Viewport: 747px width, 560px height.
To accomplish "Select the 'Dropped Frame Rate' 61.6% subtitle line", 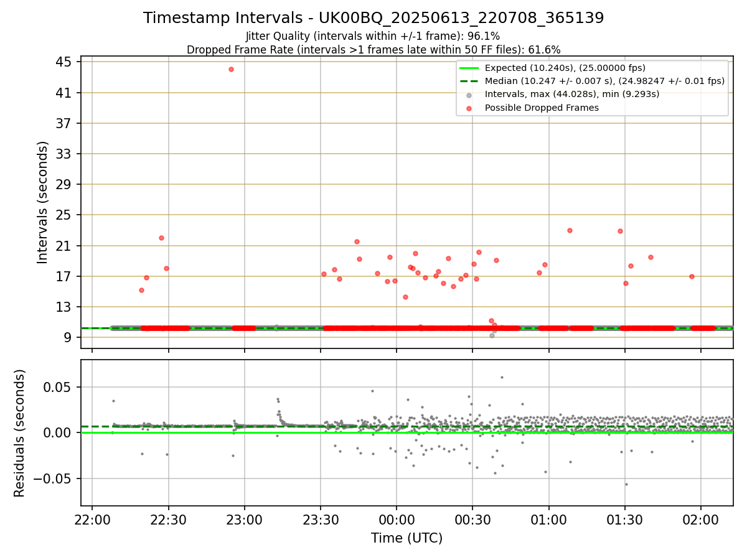I will (374, 50).
